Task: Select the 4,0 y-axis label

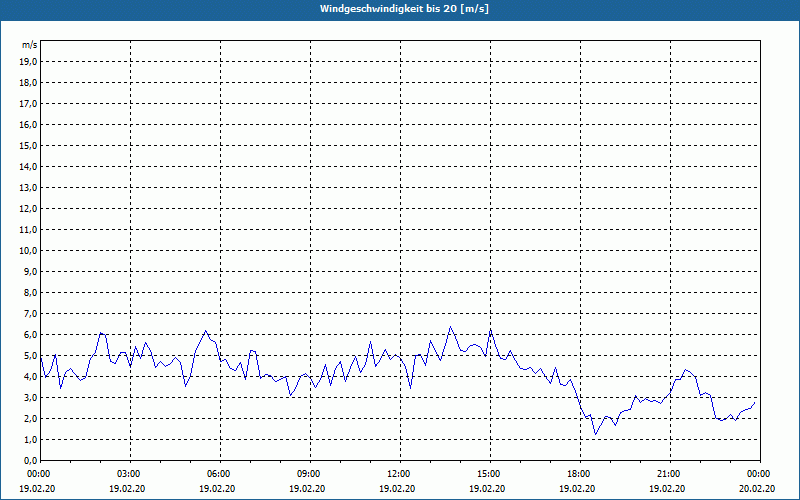Action: point(30,377)
